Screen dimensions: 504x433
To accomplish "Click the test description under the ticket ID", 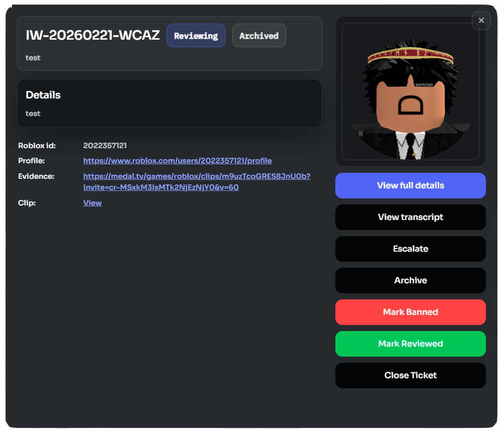I will [x=33, y=57].
